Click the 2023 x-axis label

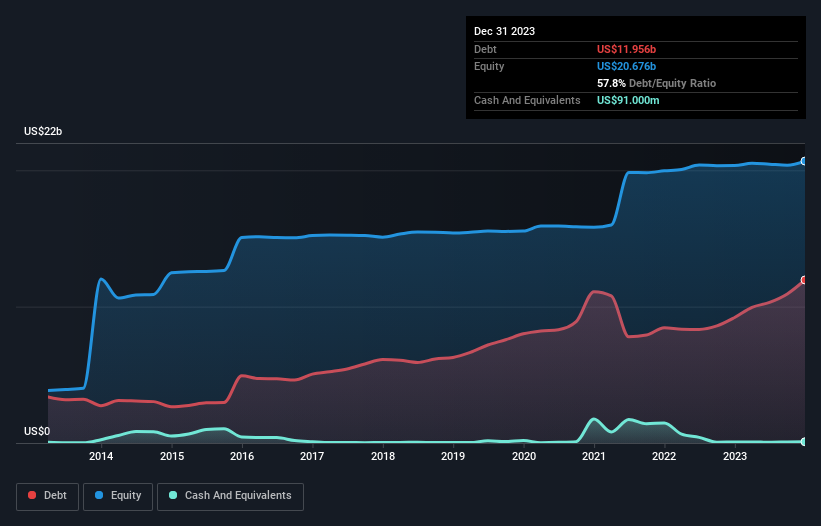(x=735, y=456)
